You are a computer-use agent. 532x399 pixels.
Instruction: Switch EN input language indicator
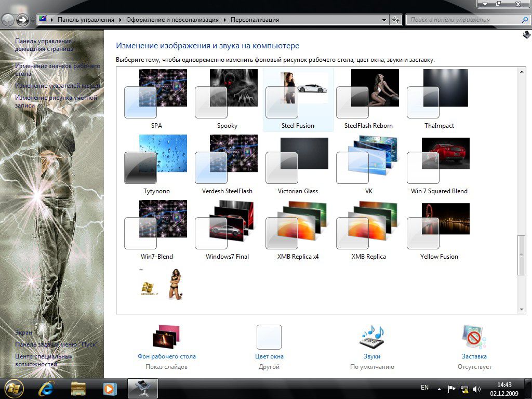(424, 387)
